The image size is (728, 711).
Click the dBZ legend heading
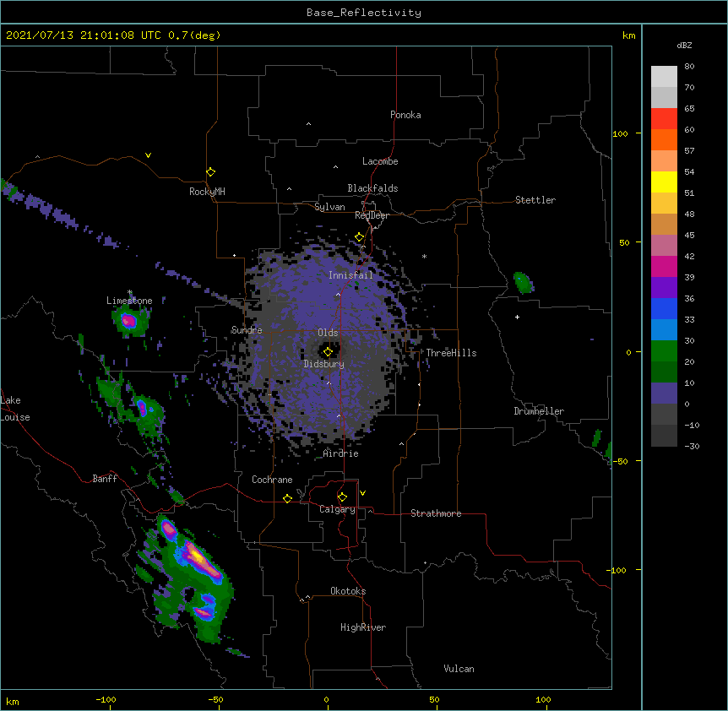tap(684, 46)
